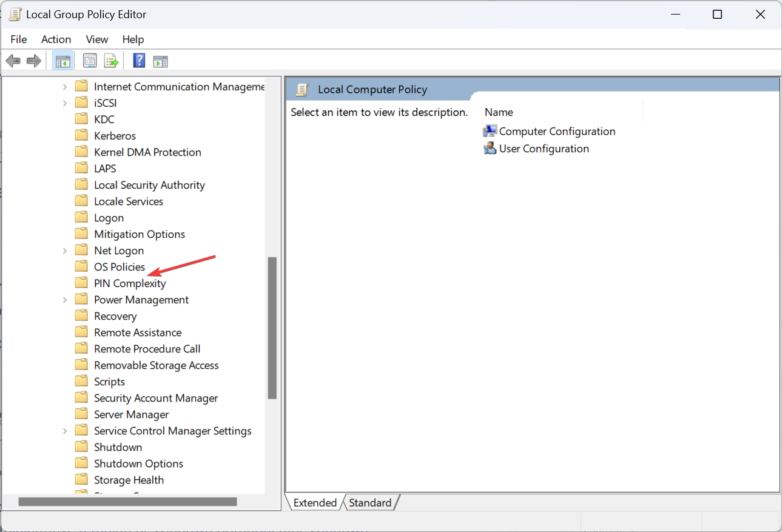This screenshot has height=532, width=782.
Task: Open User Configuration in the list
Action: tap(544, 149)
